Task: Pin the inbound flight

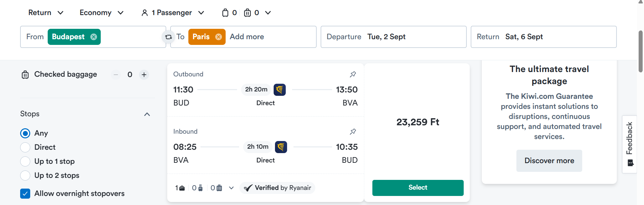Action: [x=353, y=132]
